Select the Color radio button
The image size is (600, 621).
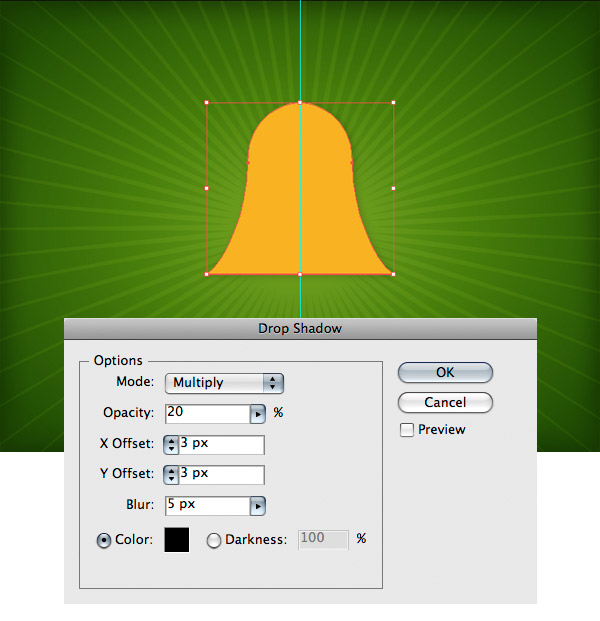click(x=103, y=540)
